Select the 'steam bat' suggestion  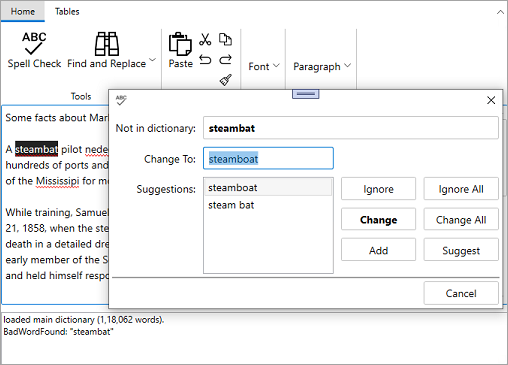click(268, 205)
